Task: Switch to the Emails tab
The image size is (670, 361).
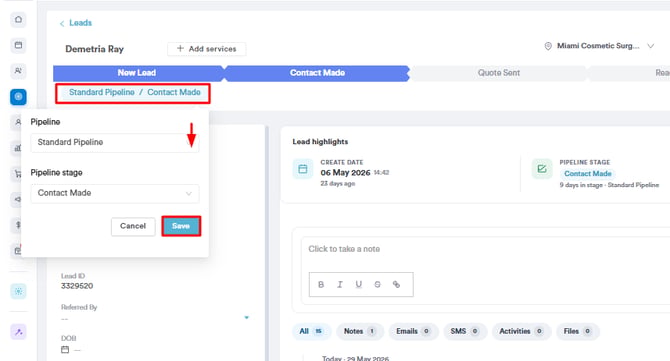Action: [x=413, y=332]
